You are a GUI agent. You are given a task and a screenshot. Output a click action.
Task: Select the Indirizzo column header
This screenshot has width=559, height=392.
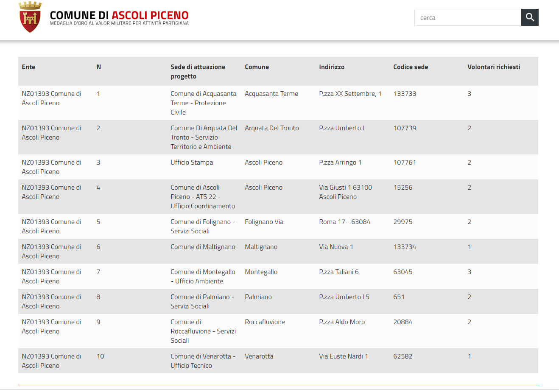pos(332,67)
